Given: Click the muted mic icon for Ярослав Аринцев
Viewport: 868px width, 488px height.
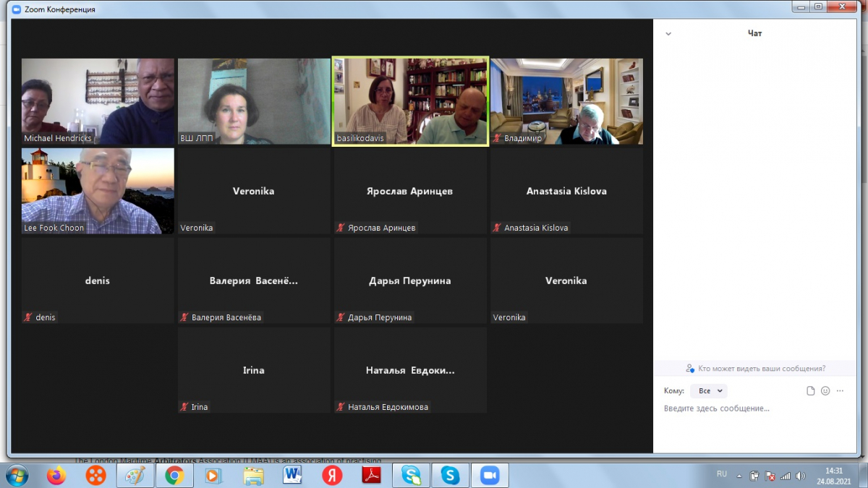Looking at the screenshot, I should click(341, 228).
